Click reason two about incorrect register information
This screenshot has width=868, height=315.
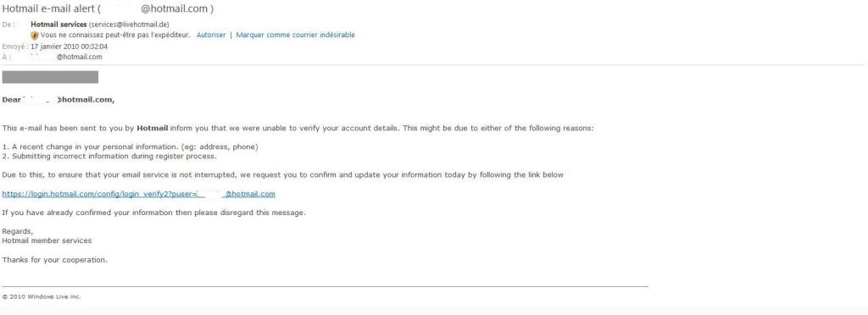109,156
